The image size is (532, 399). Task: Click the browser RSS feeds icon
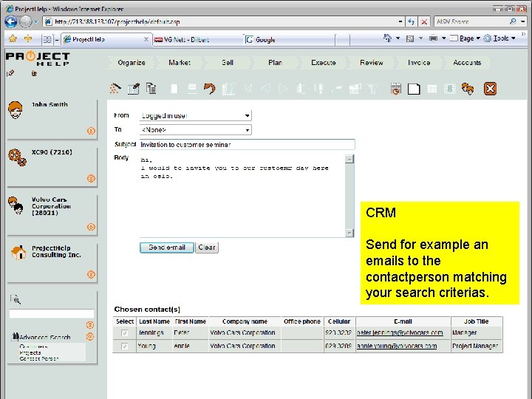pos(410,38)
